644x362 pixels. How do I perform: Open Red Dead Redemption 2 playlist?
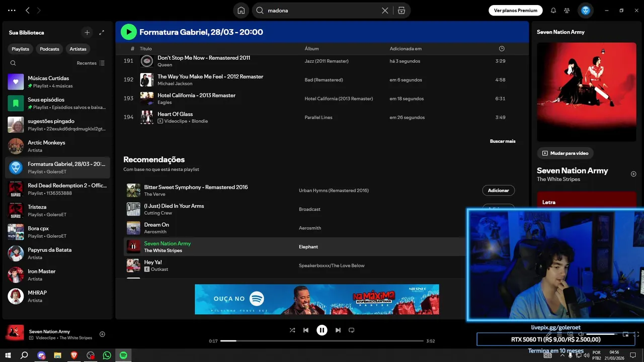coord(57,189)
